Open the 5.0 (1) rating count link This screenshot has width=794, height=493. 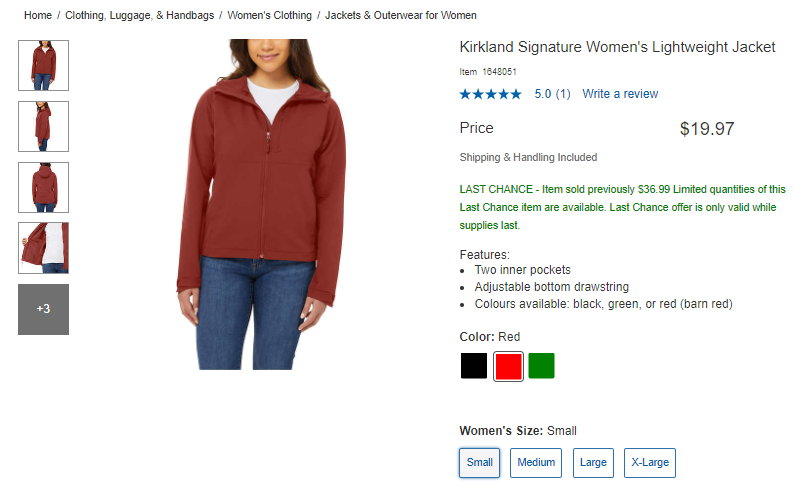[552, 94]
